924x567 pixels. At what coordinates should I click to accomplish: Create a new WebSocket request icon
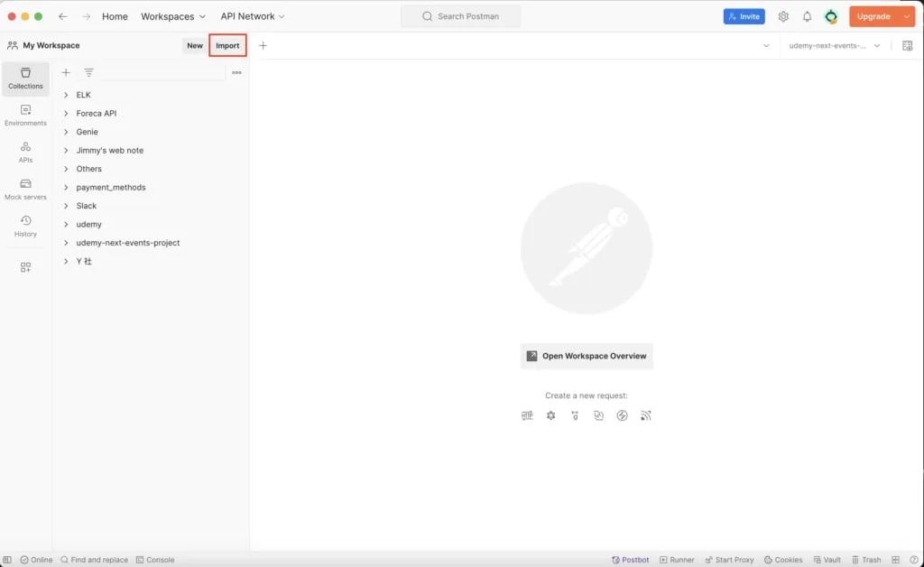(598, 415)
